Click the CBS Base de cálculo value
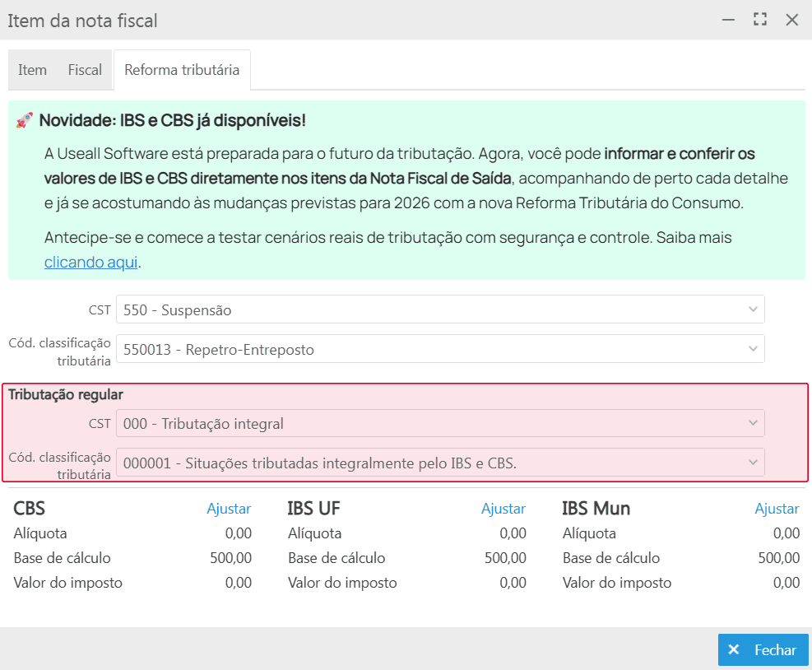Viewport: 812px width, 670px height. pyautogui.click(x=230, y=558)
